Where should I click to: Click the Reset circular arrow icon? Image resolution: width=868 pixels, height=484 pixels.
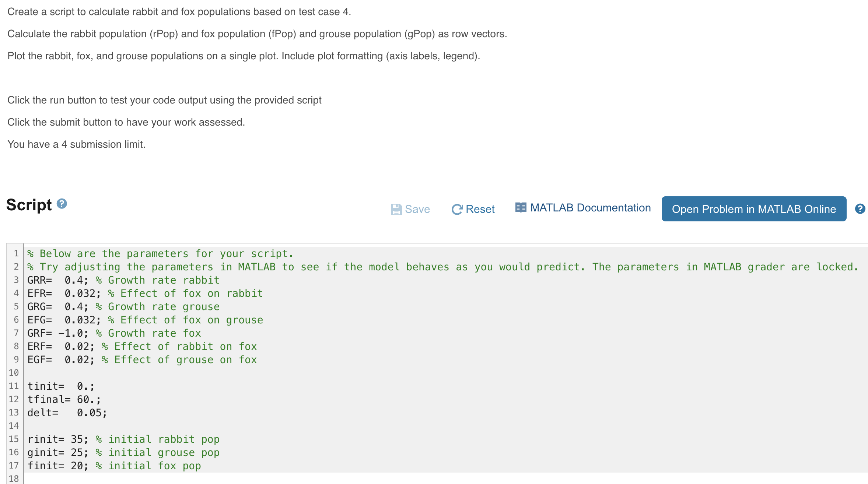(457, 209)
